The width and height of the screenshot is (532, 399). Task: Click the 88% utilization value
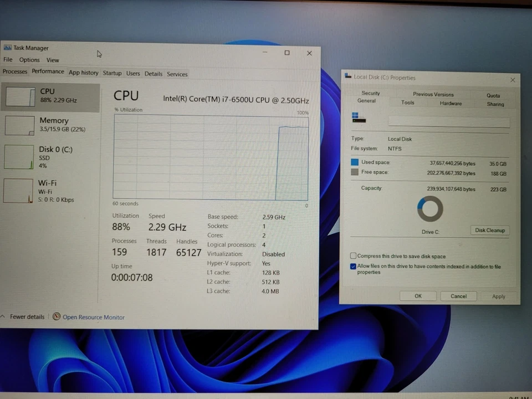coord(121,227)
